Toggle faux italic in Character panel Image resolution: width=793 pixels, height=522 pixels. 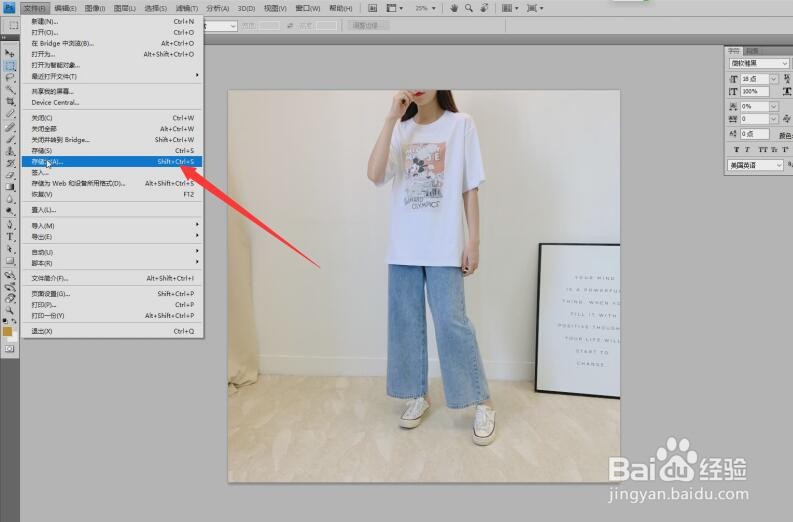tap(747, 150)
